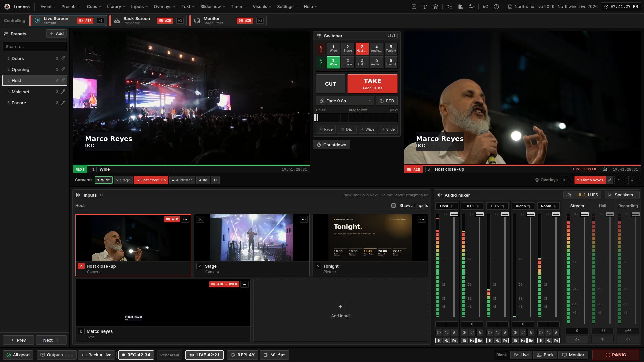The height and width of the screenshot is (362, 644).
Task: Click the add-item plus icon in top toolbar
Action: click(414, 7)
